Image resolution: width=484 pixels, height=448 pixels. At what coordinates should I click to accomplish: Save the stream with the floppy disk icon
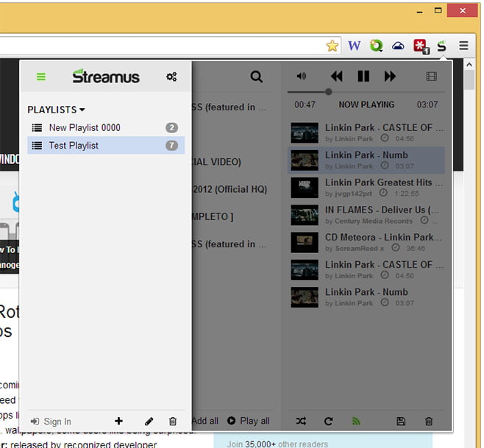[401, 422]
